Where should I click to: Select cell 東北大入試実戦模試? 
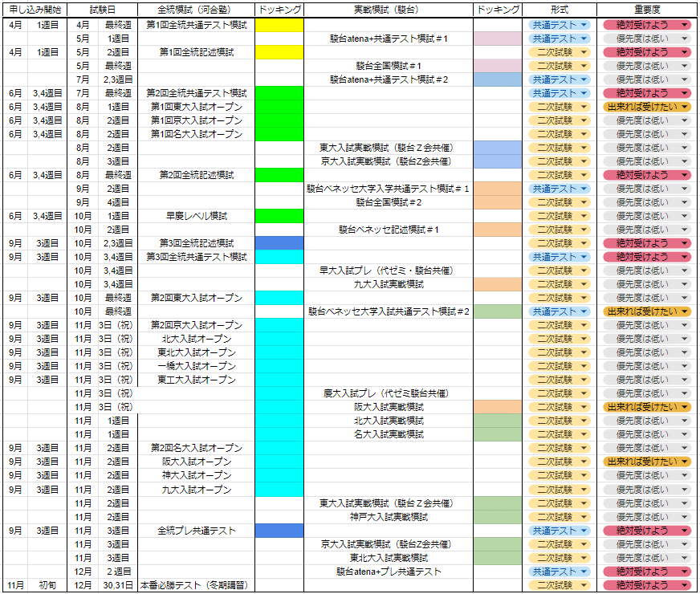coord(389,558)
